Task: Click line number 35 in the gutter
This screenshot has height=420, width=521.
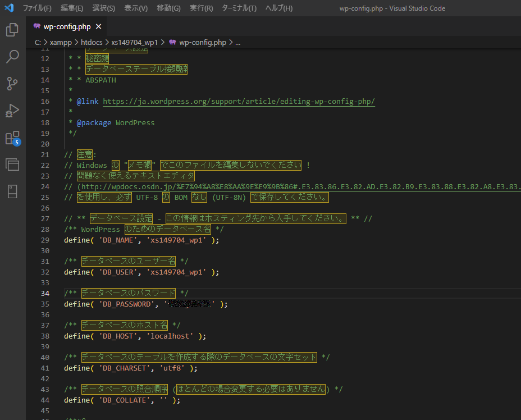Action: tap(45, 304)
